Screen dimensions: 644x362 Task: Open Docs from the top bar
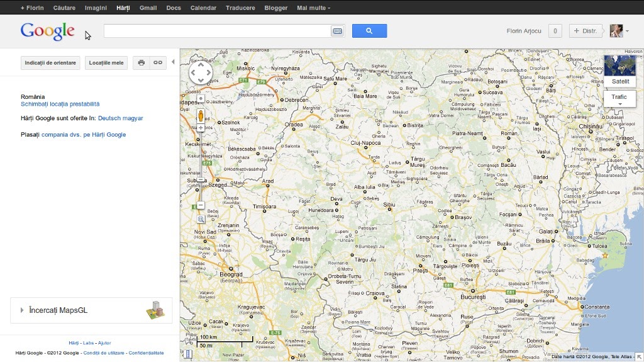pos(174,8)
